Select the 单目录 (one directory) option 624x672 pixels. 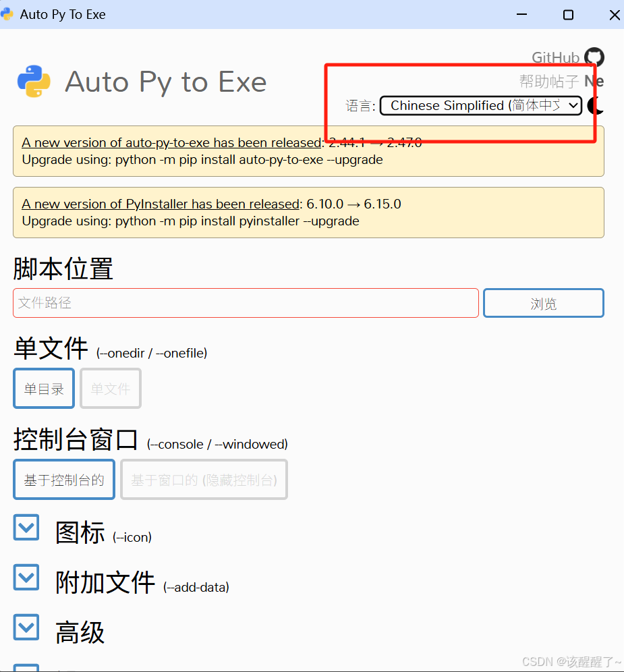click(44, 388)
